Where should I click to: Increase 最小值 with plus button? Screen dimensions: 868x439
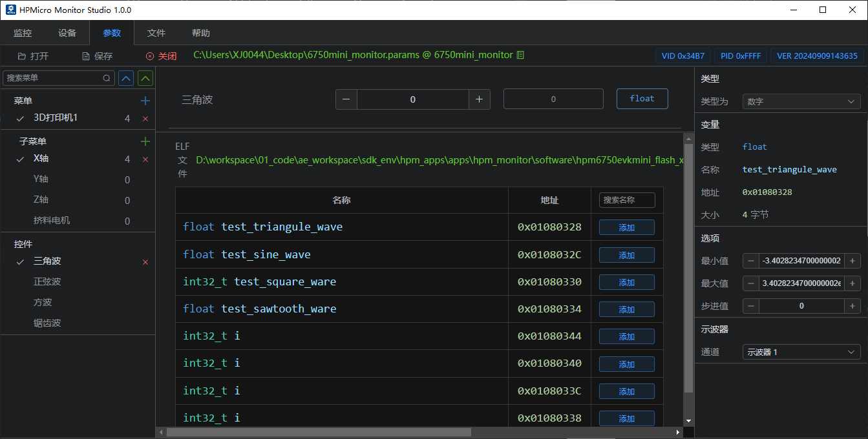click(852, 261)
